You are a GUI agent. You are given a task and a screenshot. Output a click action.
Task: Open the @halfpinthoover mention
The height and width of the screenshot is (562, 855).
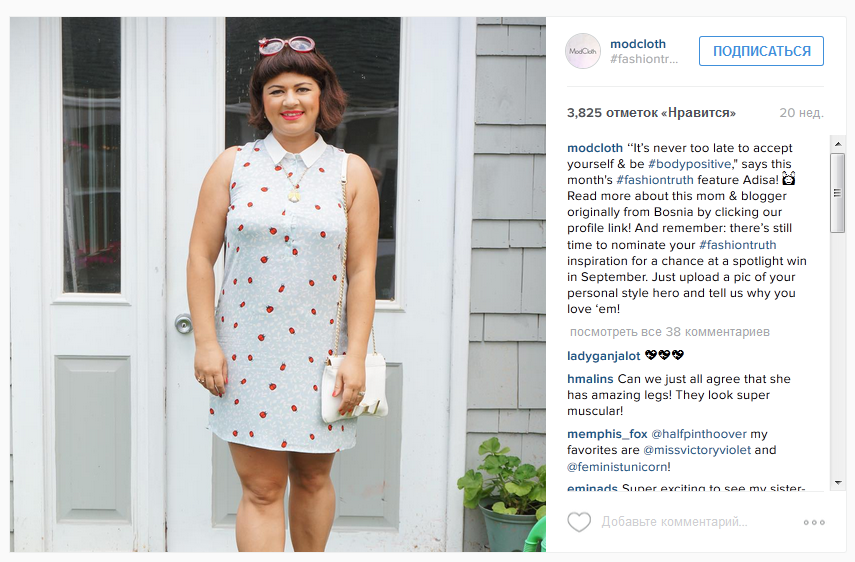(699, 434)
